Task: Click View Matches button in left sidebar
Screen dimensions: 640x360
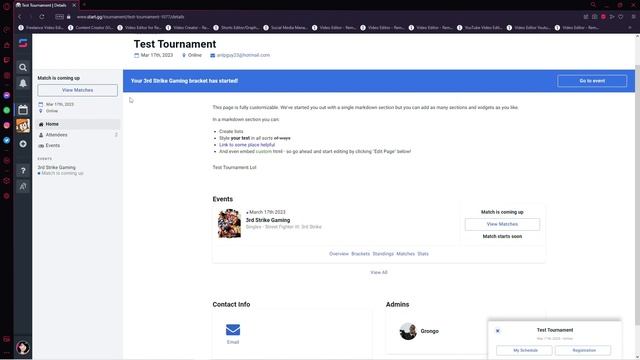Action: click(78, 90)
